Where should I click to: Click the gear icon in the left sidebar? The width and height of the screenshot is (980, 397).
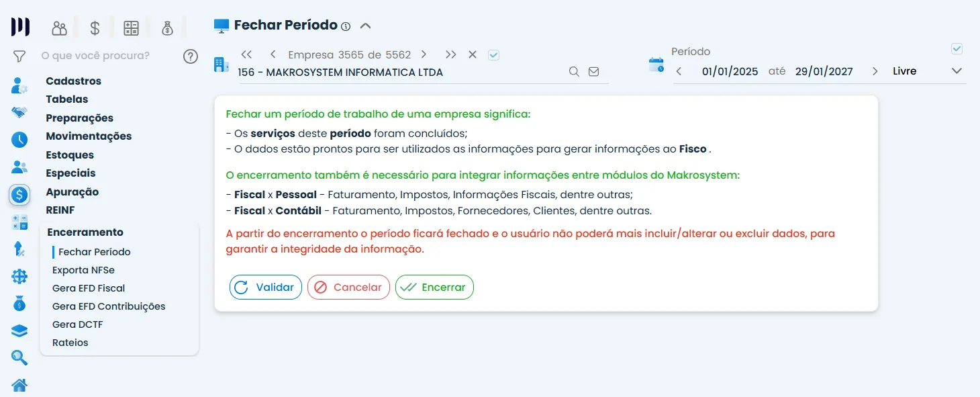coord(19,275)
